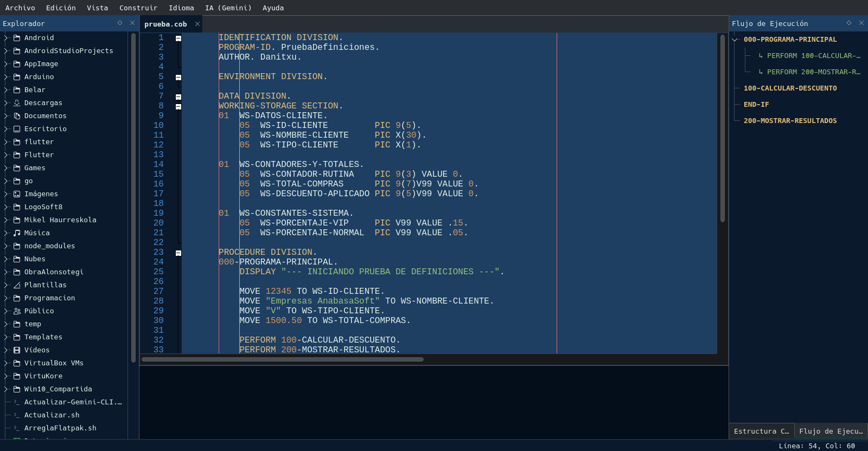Float the Flujo de Ejecución panel
The image size is (868, 451).
pos(849,23)
